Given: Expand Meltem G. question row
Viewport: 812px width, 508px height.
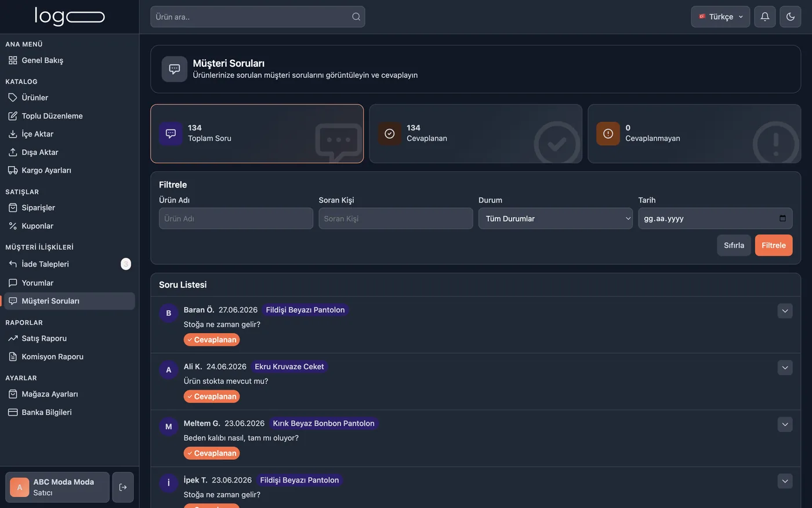Looking at the screenshot, I should (785, 424).
